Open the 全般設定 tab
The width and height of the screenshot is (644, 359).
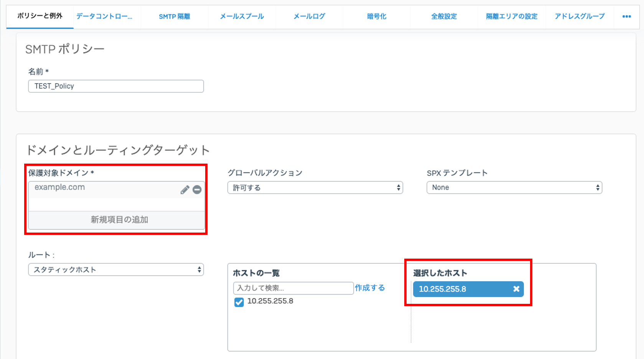(x=444, y=16)
